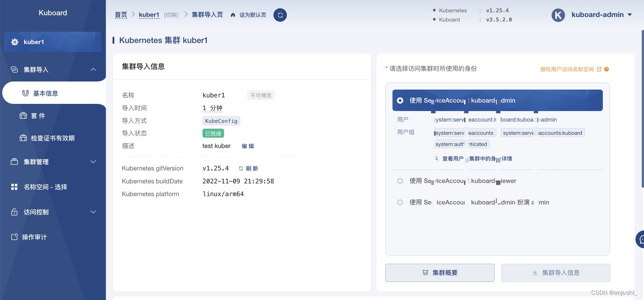
Task: Click the system:authenticated group tag
Action: pos(461,144)
